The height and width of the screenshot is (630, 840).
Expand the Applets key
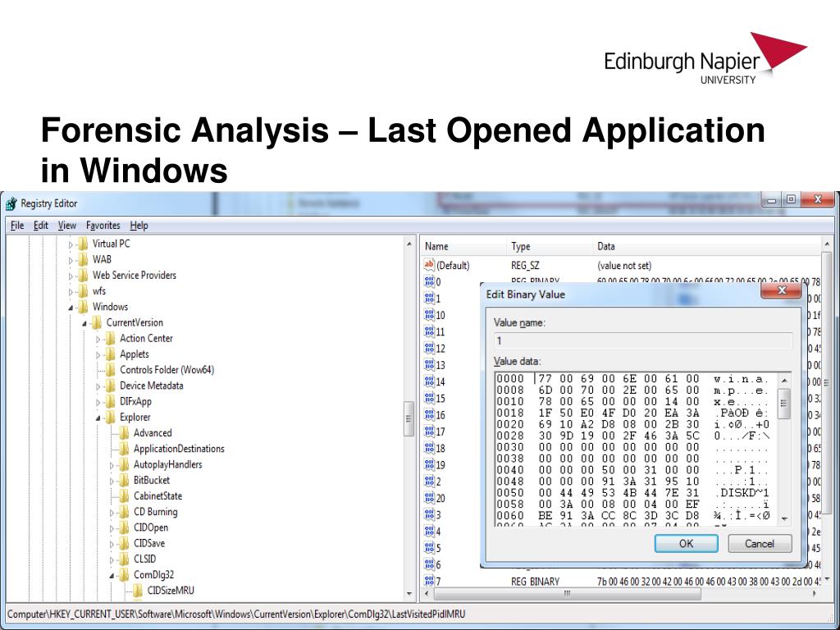(98, 355)
